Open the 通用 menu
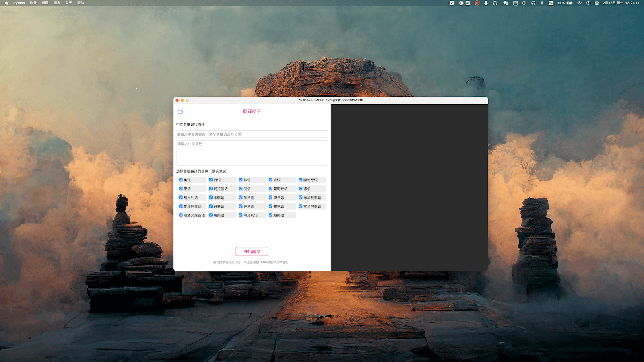Viewport: 644px width, 362px height. click(x=45, y=3)
